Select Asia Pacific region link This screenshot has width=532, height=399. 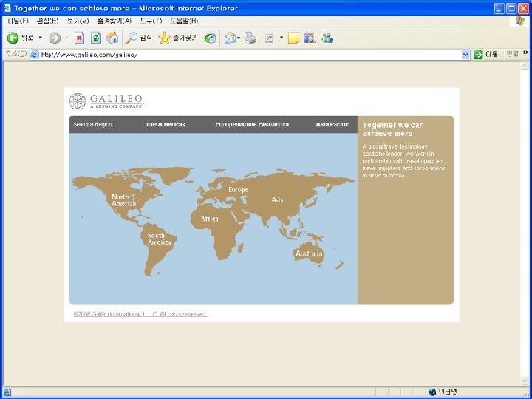(332, 125)
